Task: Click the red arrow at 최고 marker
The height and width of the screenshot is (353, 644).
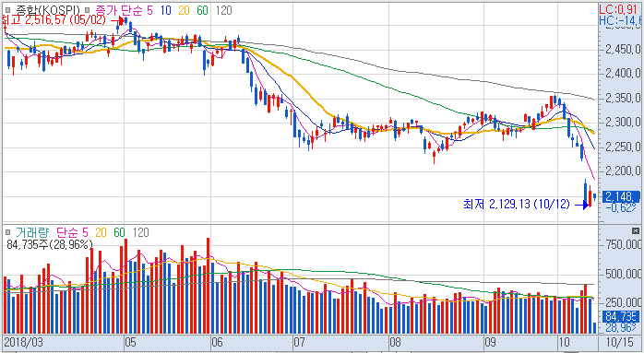Action: click(118, 19)
